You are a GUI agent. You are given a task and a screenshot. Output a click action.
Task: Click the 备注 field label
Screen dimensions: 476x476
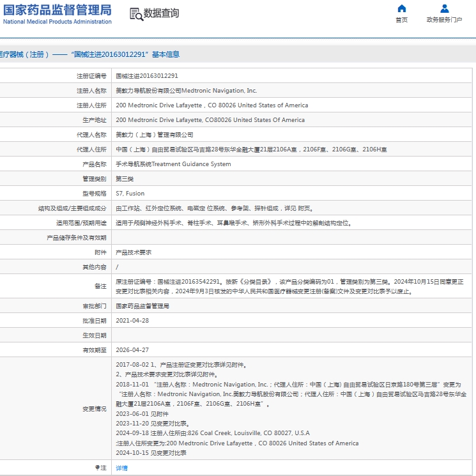tap(100, 286)
